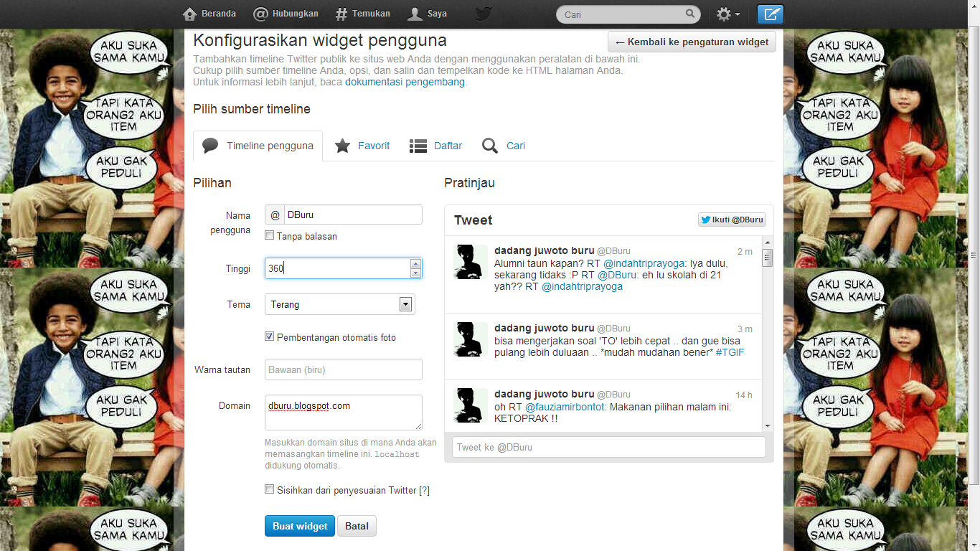Click the Domain text area

coord(344,413)
